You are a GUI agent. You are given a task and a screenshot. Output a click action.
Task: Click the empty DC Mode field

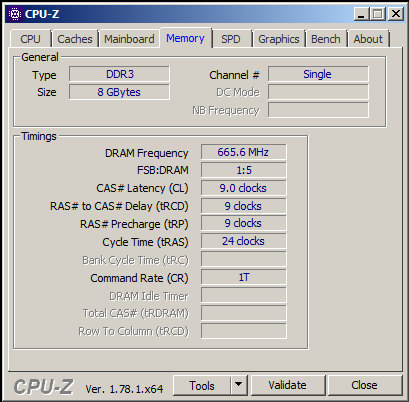[x=318, y=92]
